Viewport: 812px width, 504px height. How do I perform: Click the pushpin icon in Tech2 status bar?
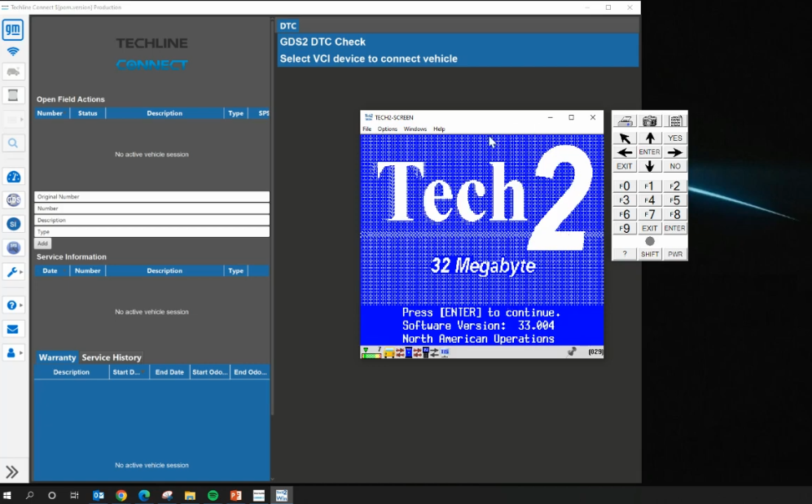coord(572,352)
